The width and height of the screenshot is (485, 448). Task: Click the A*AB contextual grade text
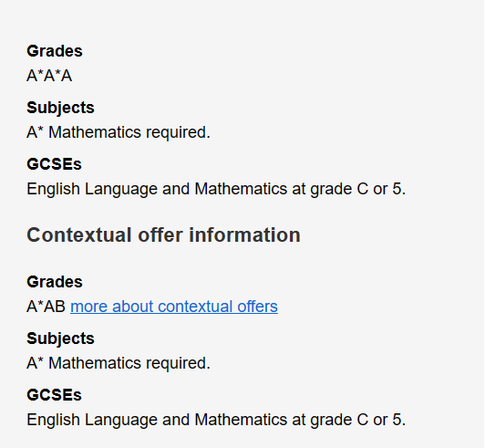[x=46, y=307]
